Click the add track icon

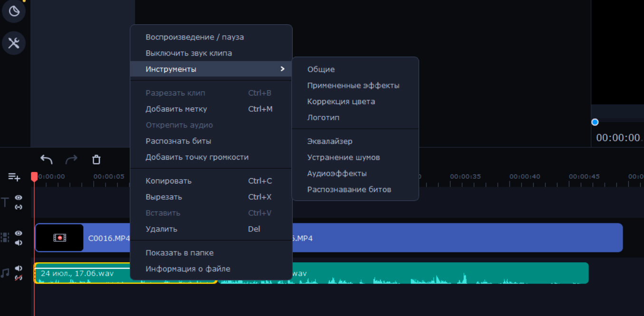tap(14, 177)
